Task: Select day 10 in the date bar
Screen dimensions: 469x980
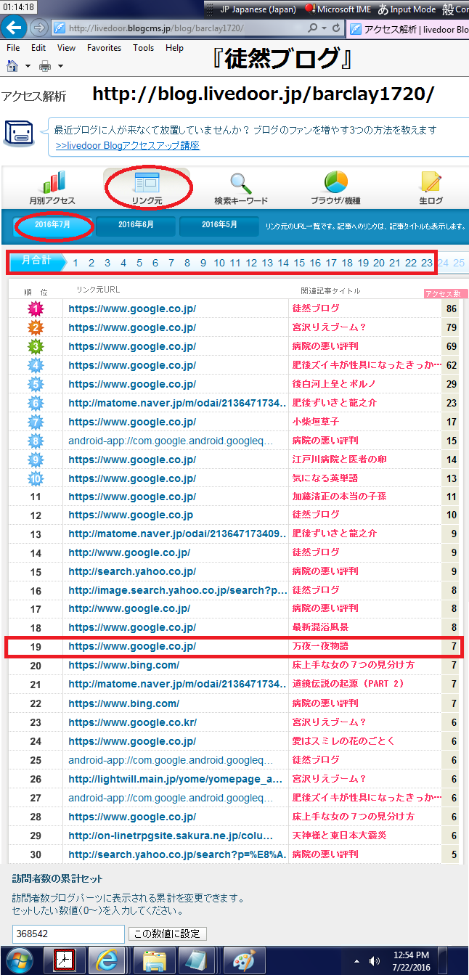Action: [219, 263]
